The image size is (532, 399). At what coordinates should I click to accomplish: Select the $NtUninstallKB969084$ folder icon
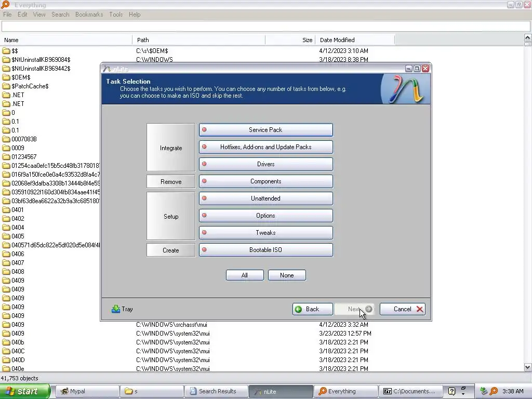click(x=6, y=60)
